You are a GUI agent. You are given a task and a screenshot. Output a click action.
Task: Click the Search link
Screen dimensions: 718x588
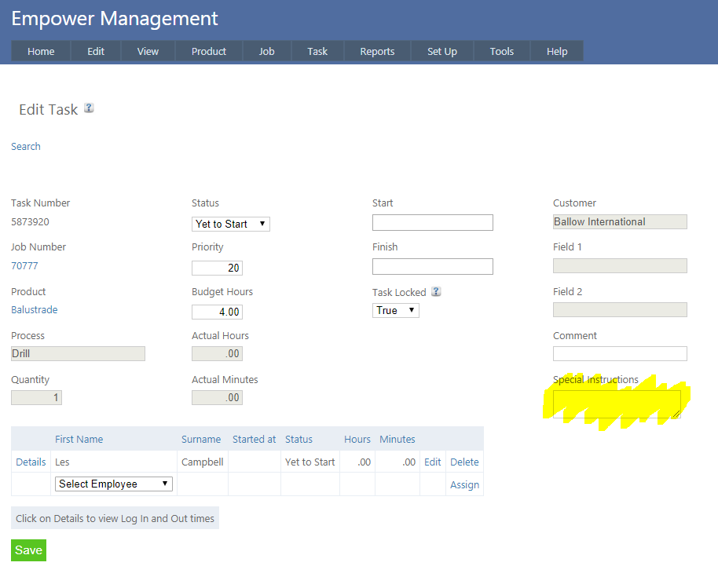point(26,147)
